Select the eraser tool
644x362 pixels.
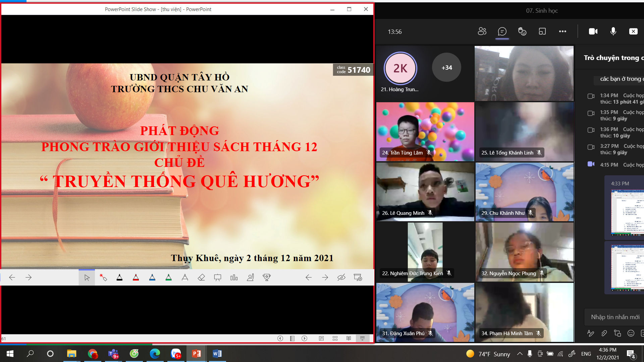pyautogui.click(x=201, y=278)
